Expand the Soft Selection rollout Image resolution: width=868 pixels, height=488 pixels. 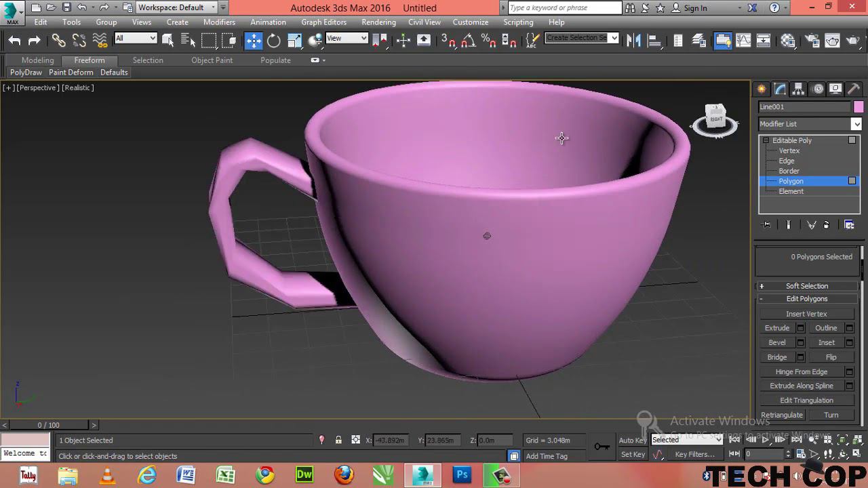(807, 286)
